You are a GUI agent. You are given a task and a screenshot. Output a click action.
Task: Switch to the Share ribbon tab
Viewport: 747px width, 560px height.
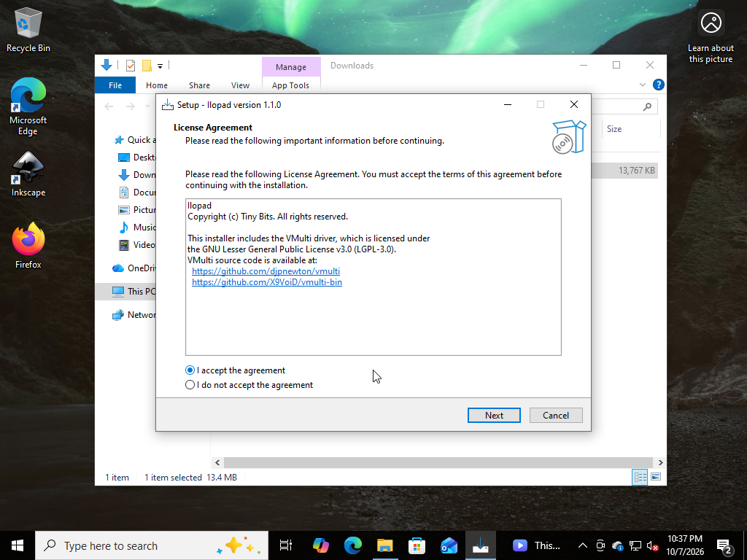(199, 85)
